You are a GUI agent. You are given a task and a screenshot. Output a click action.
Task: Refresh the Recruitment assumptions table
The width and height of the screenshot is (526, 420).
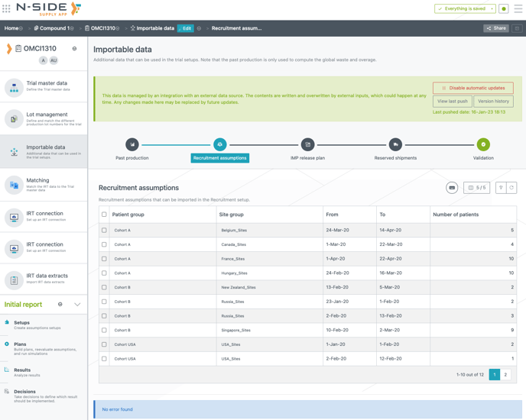point(511,188)
